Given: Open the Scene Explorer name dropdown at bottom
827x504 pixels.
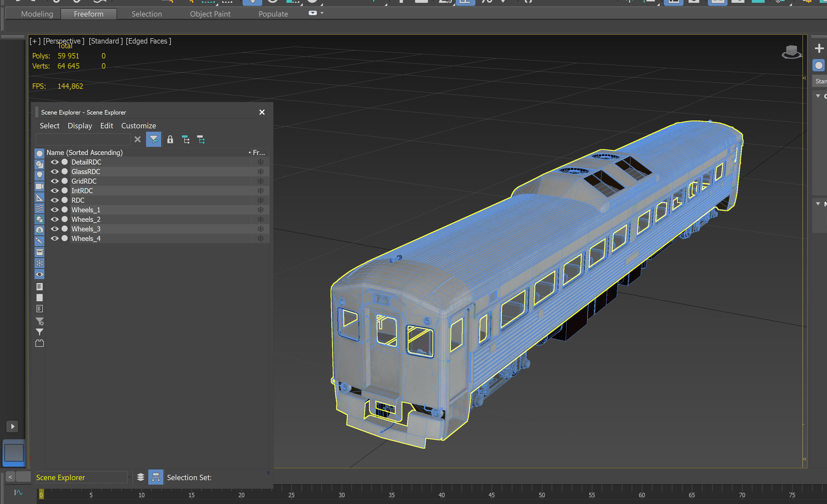Looking at the screenshot, I should click(129, 477).
